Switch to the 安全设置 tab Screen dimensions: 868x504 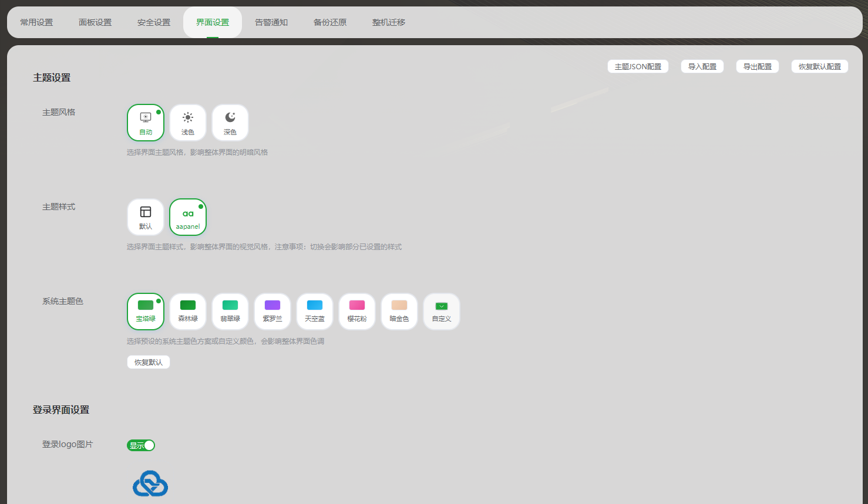point(153,22)
